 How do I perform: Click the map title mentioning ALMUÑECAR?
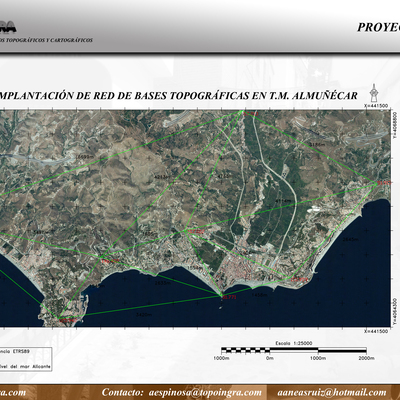click(x=178, y=96)
